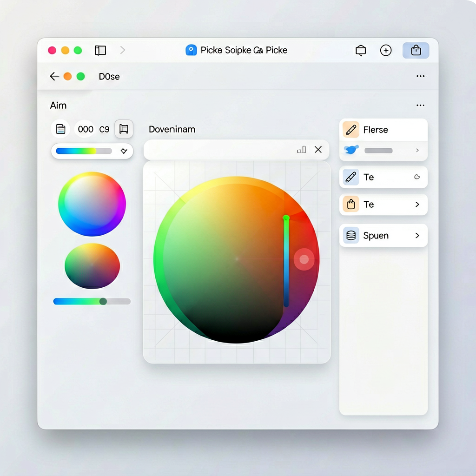Expand the row under Flerse with its chevron

pyautogui.click(x=417, y=150)
